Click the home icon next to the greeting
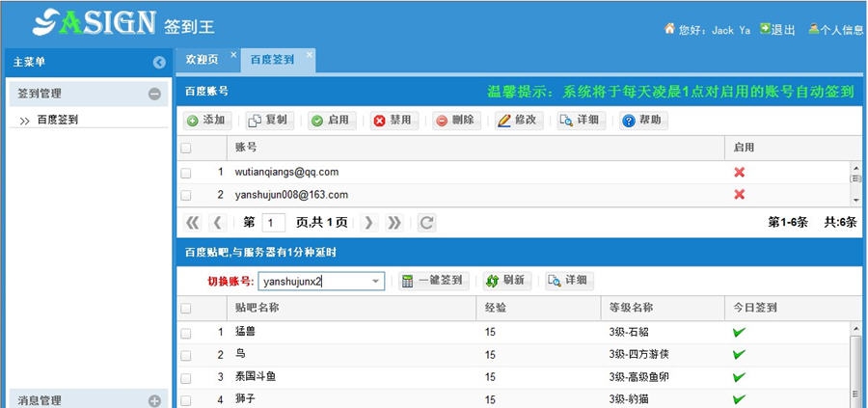The width and height of the screenshot is (868, 408). [670, 28]
